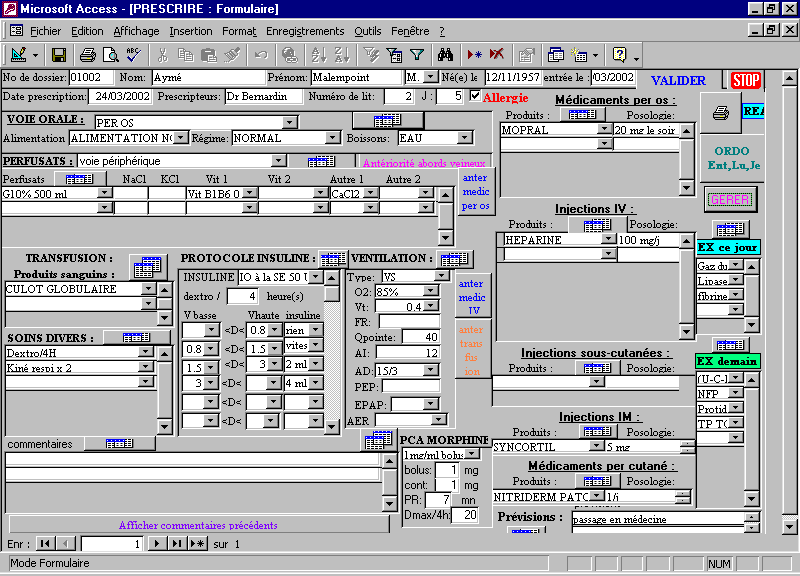
Task: Expand the CULOT GLOBULAIRE dropdown
Action: pyautogui.click(x=148, y=289)
